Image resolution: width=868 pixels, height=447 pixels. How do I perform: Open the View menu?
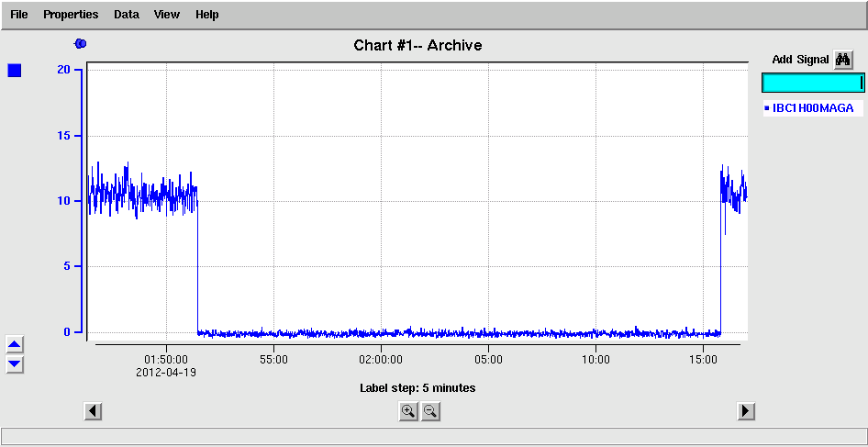(167, 15)
